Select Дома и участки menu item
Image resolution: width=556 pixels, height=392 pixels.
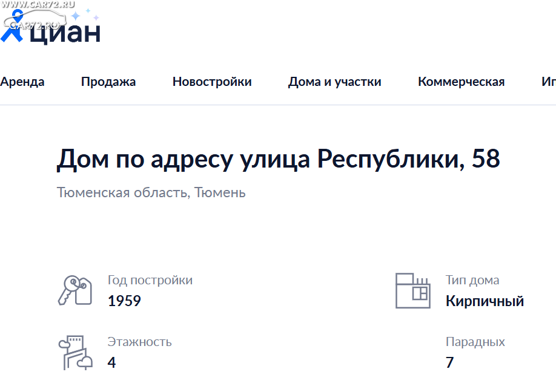click(x=335, y=82)
